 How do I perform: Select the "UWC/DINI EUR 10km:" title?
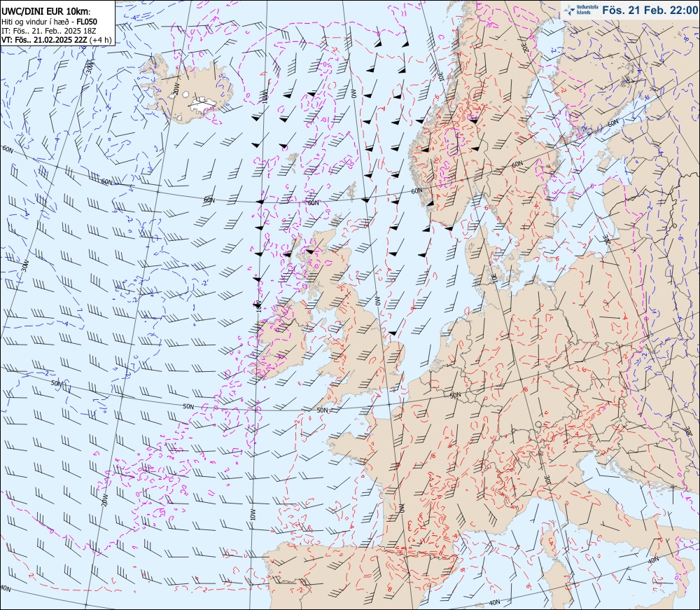click(46, 13)
